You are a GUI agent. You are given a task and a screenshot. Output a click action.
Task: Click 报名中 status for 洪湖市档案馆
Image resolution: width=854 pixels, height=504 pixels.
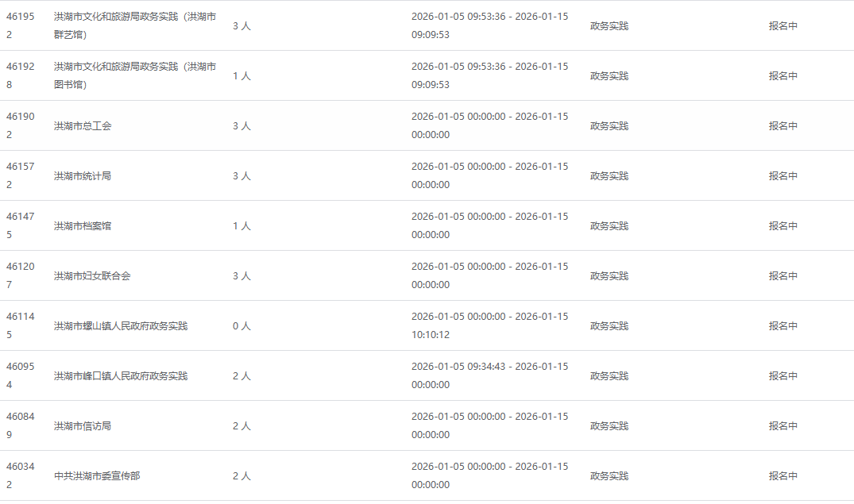pos(783,225)
